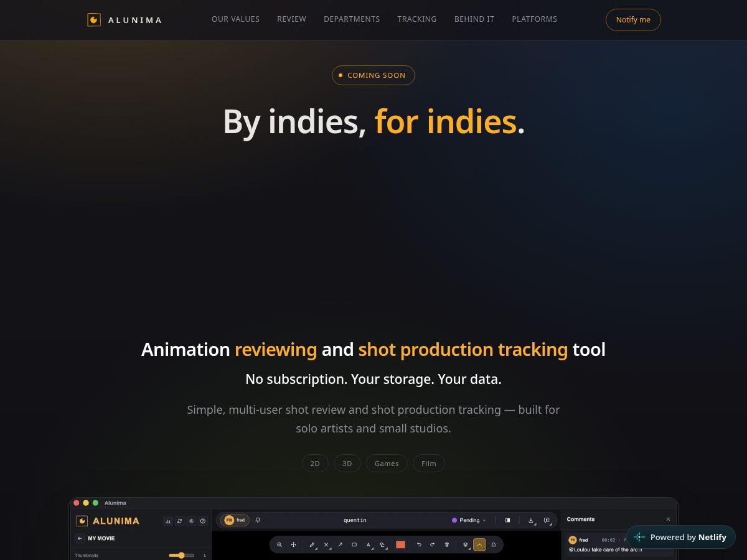Open the Pending status dropdown
This screenshot has width=747, height=560.
[469, 520]
